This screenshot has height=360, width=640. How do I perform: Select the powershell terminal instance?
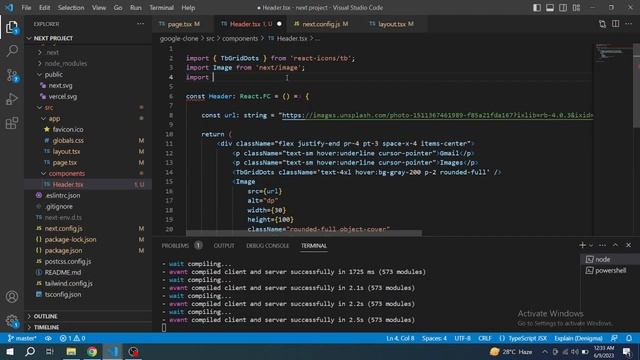pos(610,270)
